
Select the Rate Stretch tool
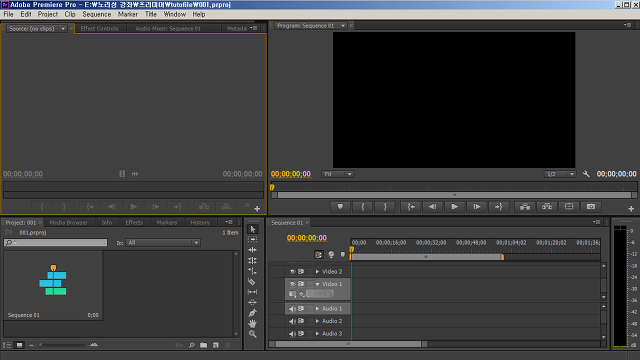[253, 271]
